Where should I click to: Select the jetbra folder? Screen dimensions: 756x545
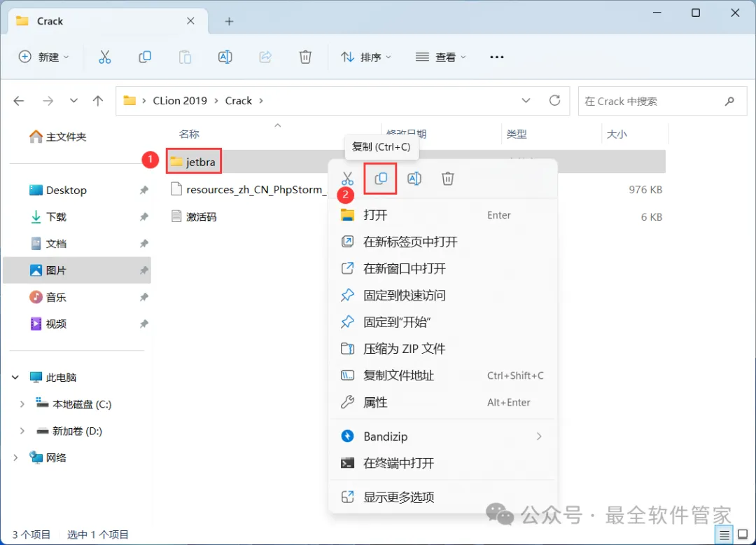194,162
